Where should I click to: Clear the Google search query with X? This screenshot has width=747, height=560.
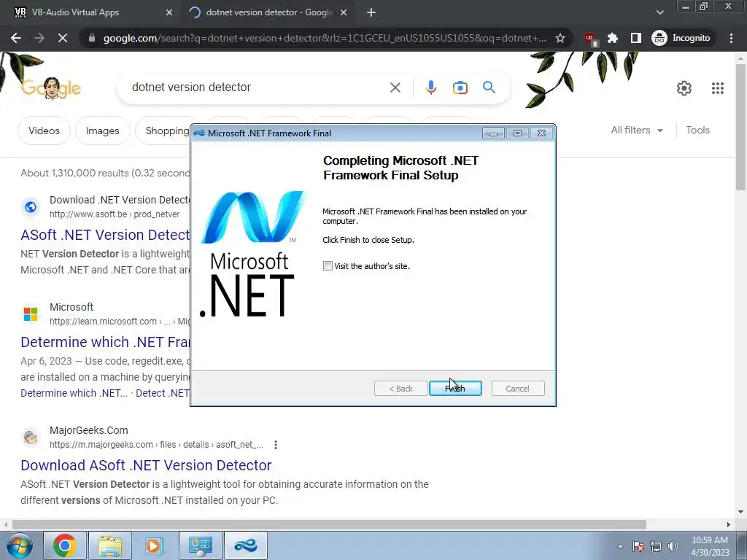(395, 87)
